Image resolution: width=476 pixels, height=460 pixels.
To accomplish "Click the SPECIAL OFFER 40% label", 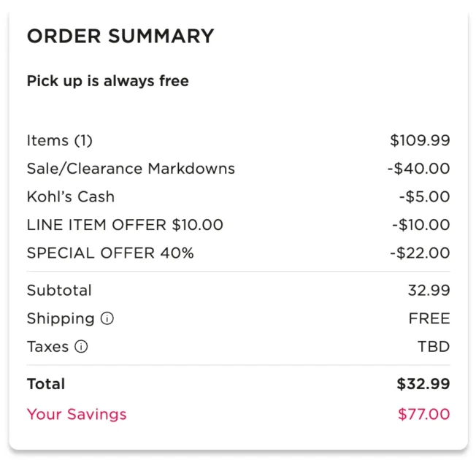I will [110, 253].
